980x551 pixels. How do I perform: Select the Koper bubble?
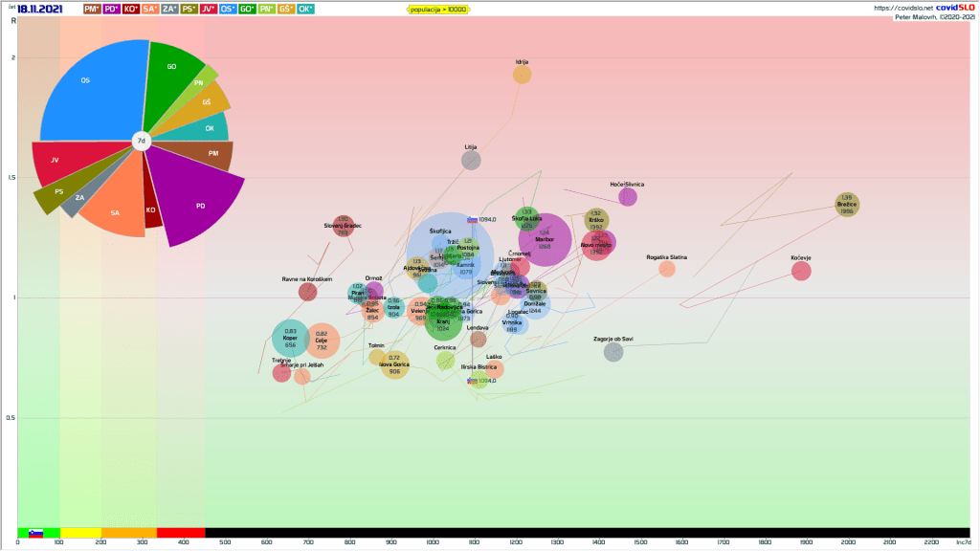(290, 339)
